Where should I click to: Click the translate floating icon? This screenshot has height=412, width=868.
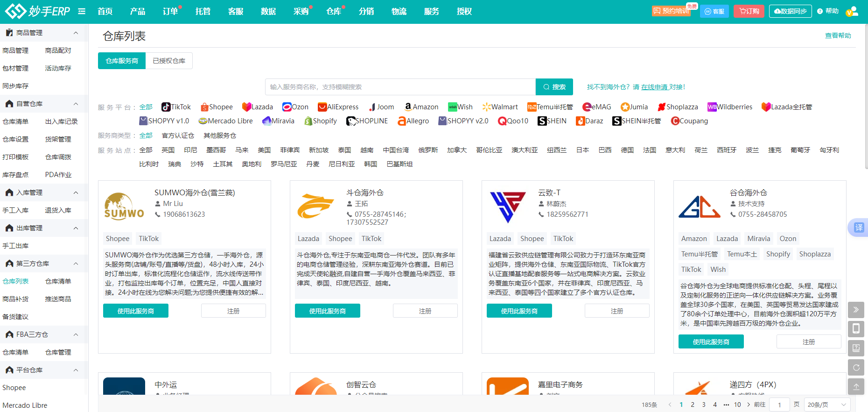[x=859, y=227]
